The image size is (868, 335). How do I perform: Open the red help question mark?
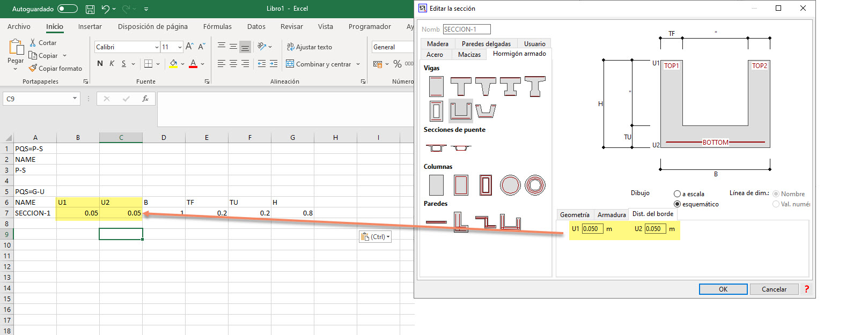pyautogui.click(x=806, y=289)
